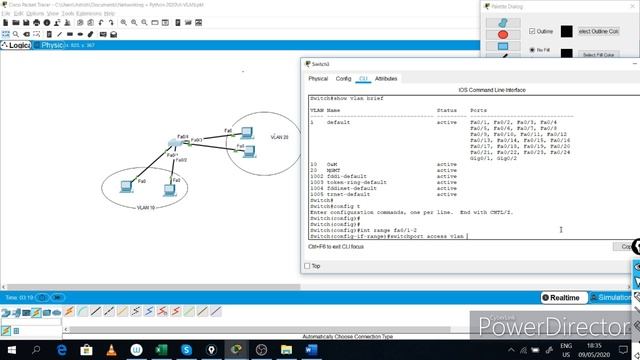Click Select Fill Color button

(x=598, y=54)
